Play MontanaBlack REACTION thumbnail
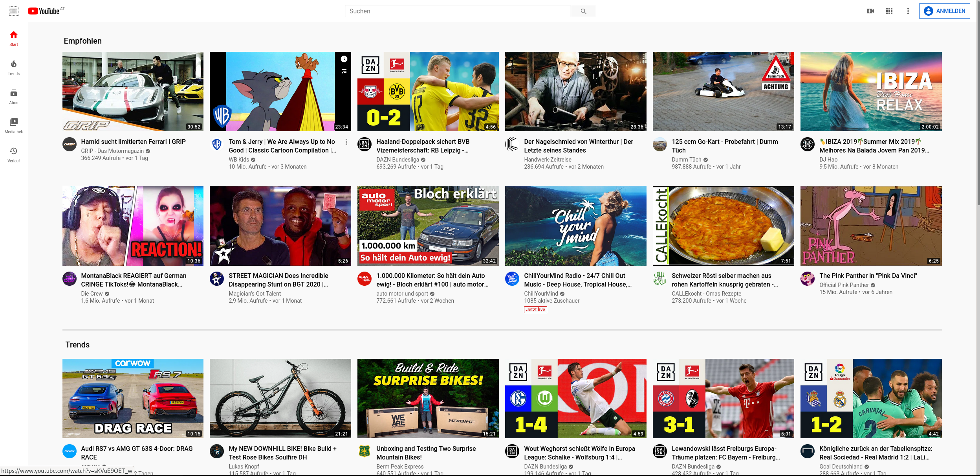The width and height of the screenshot is (980, 476). tap(133, 226)
